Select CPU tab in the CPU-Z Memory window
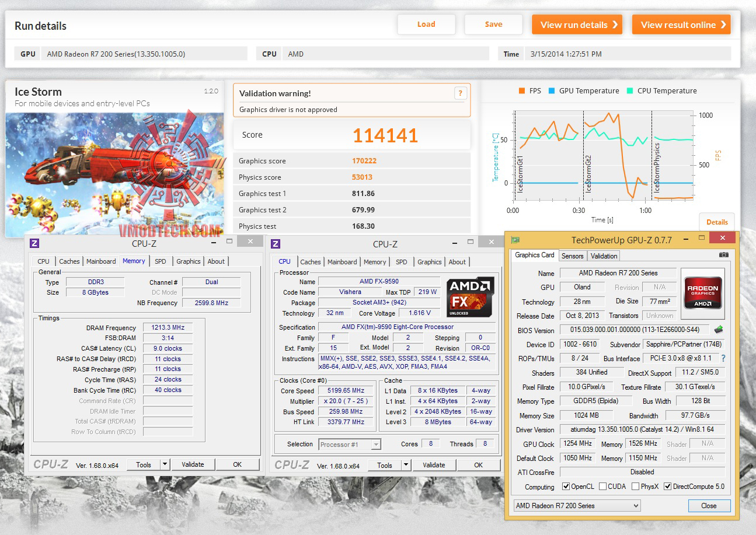 pos(44,261)
